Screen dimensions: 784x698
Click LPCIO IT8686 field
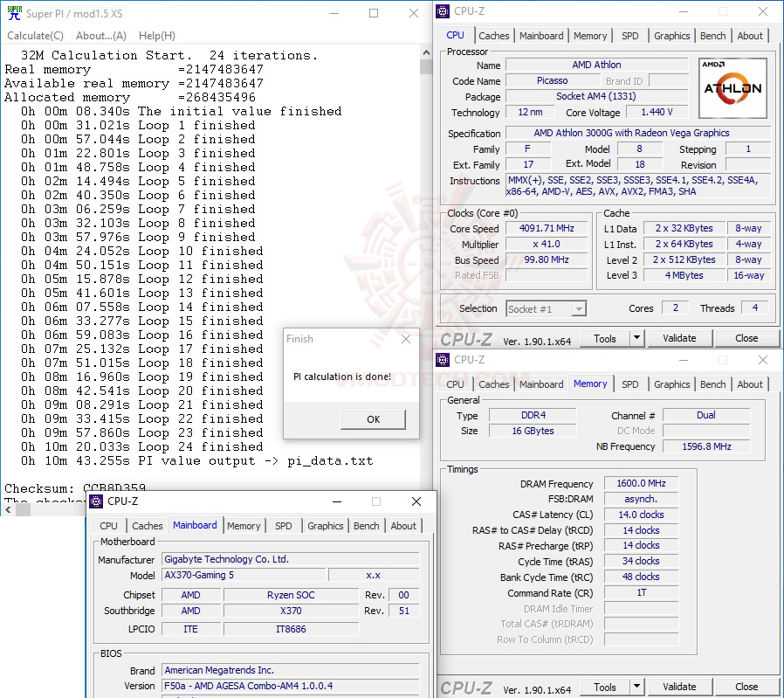click(291, 629)
